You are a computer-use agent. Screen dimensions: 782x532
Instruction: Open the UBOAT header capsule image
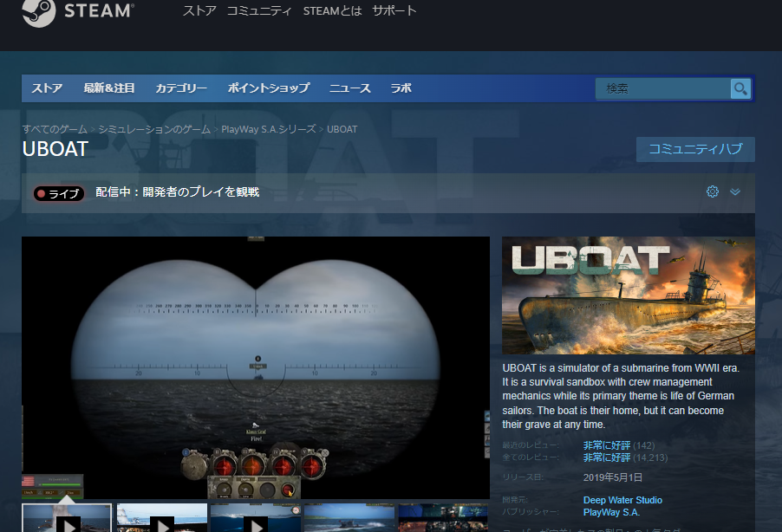tap(629, 295)
